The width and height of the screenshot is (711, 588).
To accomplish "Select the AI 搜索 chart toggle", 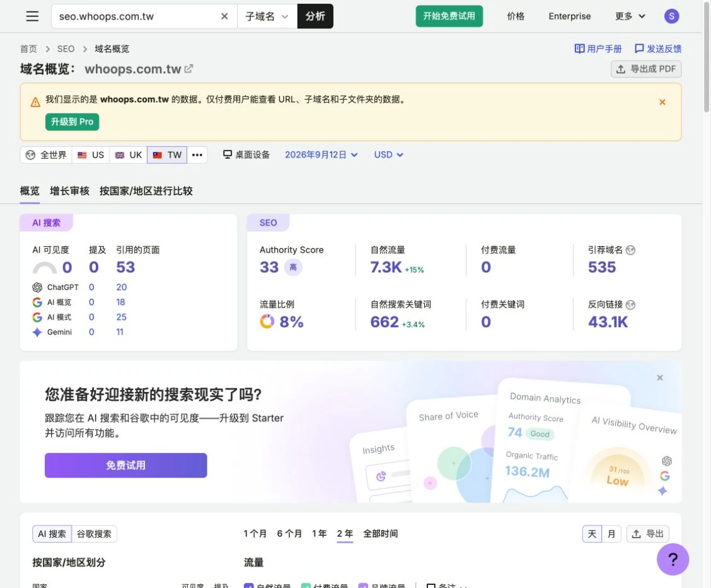I will (52, 534).
